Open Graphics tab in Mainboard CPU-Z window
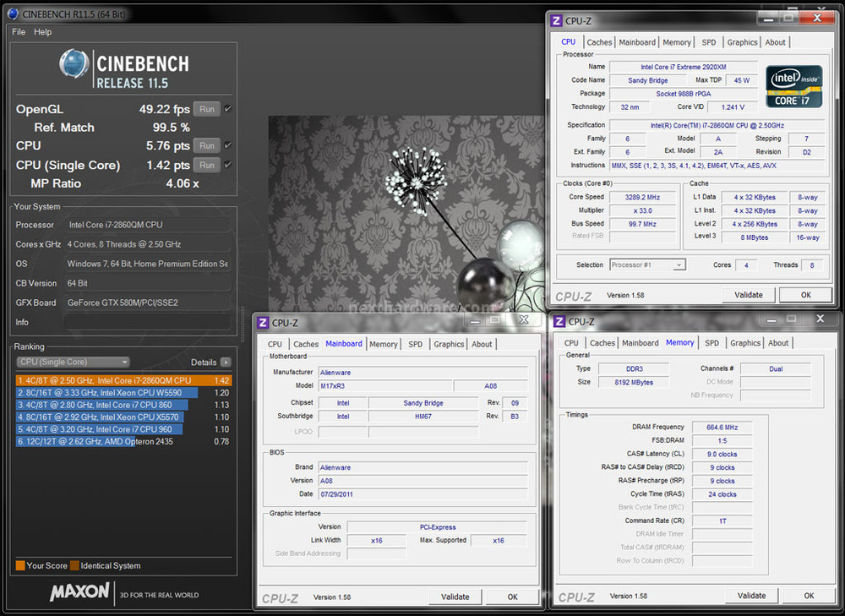The width and height of the screenshot is (845, 616). point(449,344)
